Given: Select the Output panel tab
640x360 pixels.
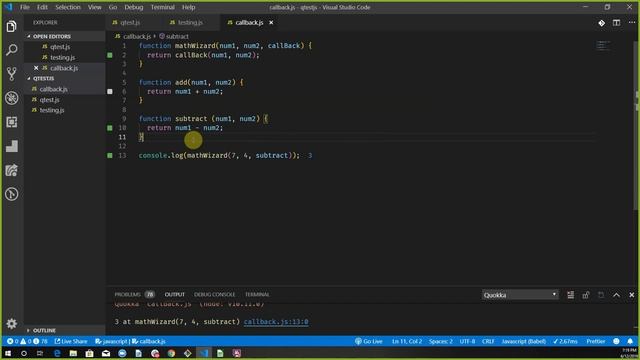Looking at the screenshot, I should pyautogui.click(x=175, y=294).
